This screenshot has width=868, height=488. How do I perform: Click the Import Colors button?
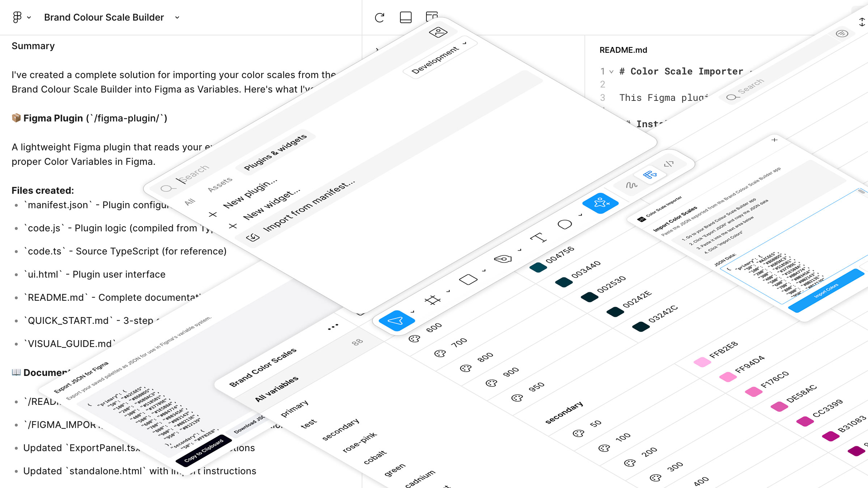[826, 291]
